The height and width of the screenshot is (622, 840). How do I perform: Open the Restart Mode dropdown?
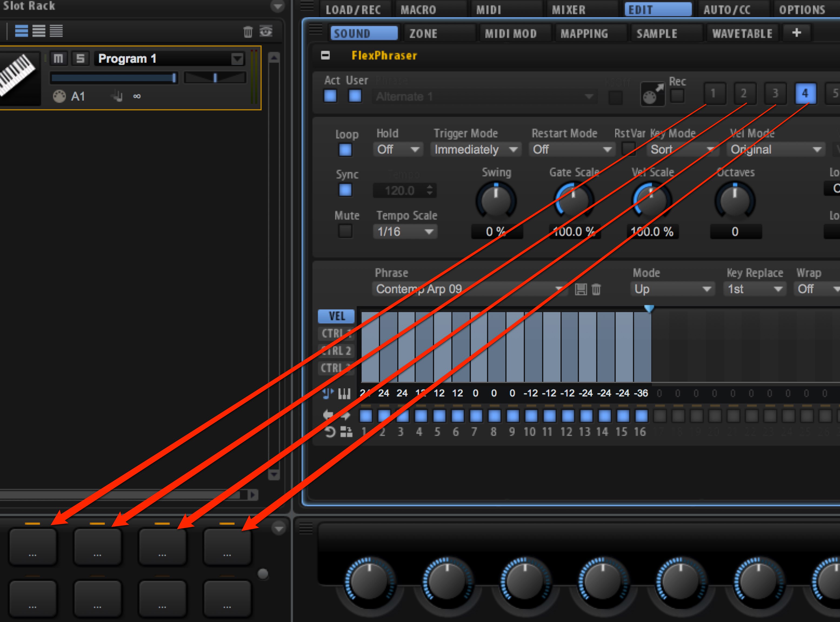point(572,150)
